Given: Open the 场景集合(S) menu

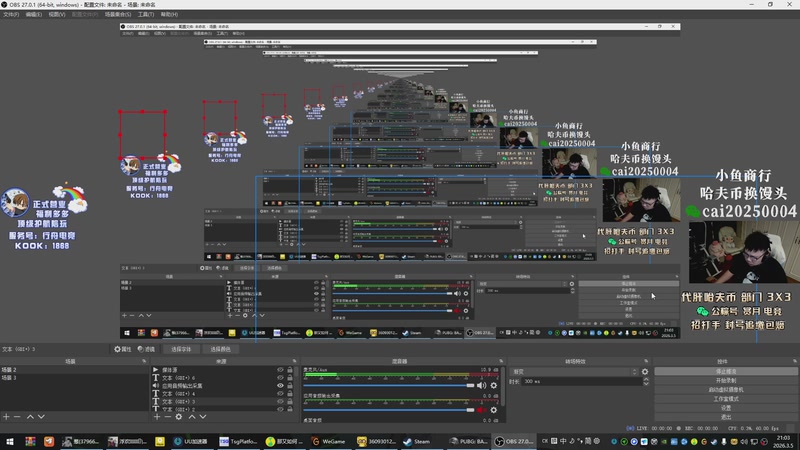Looking at the screenshot, I should point(118,14).
